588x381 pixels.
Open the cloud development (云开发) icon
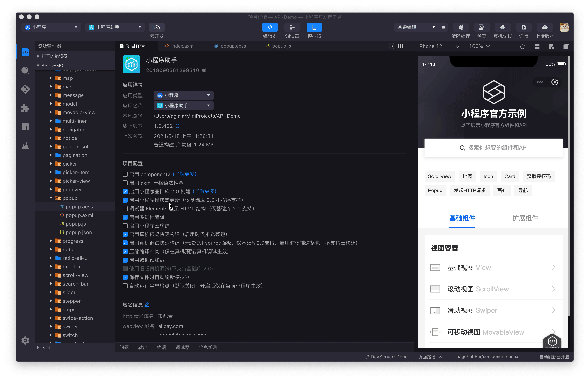[x=157, y=27]
